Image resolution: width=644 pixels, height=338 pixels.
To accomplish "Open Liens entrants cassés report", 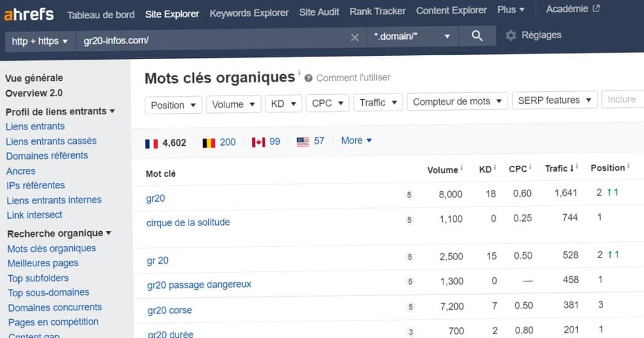I will click(52, 141).
